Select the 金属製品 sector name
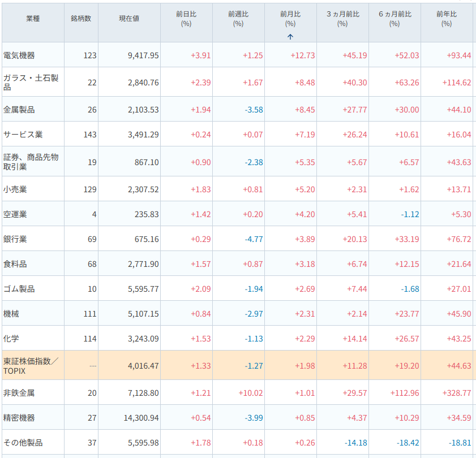This screenshot has height=458, width=476. [x=19, y=110]
